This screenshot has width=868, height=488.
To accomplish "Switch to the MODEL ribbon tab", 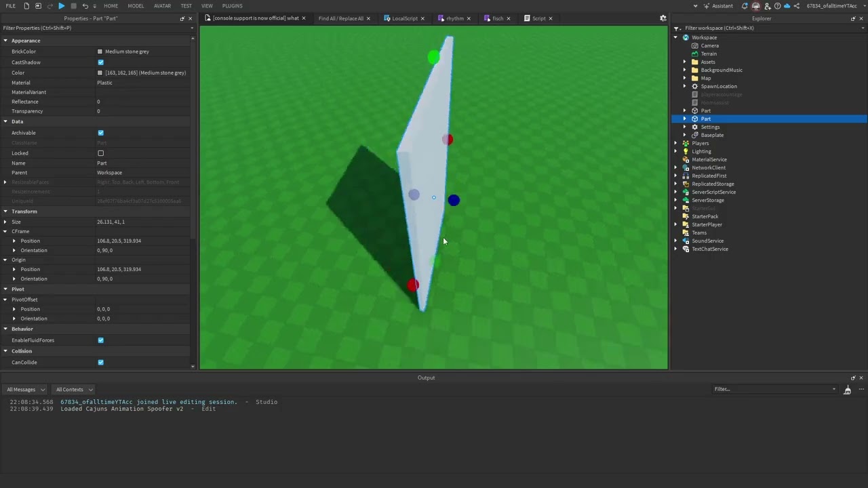I will (x=136, y=5).
